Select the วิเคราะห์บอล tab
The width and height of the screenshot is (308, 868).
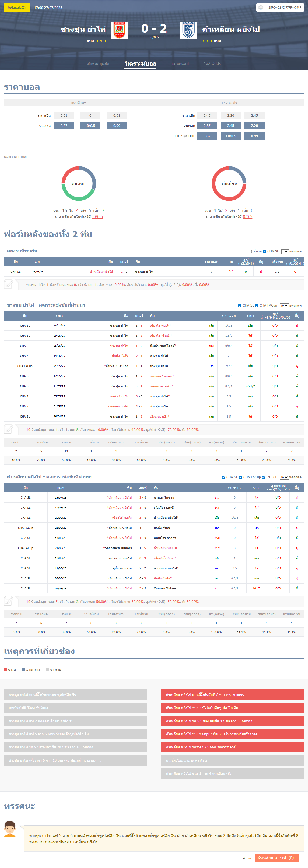[x=140, y=63]
